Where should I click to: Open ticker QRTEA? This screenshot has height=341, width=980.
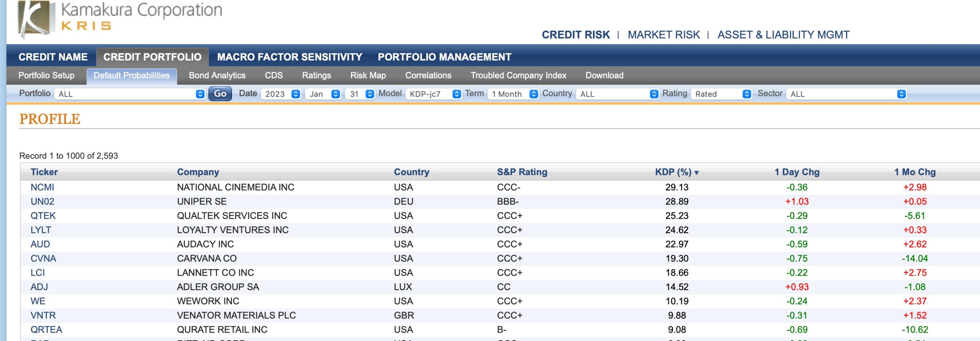click(46, 330)
